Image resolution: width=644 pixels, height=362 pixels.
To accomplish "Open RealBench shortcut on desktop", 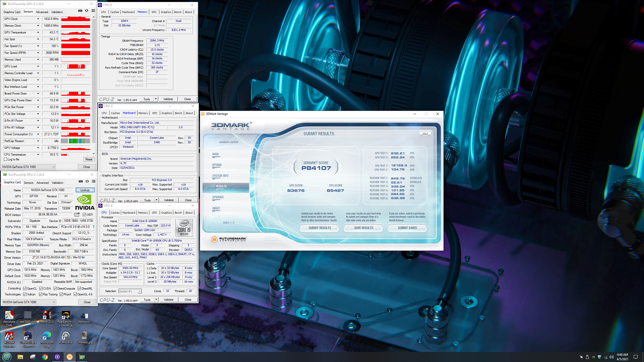I will 66,319.
